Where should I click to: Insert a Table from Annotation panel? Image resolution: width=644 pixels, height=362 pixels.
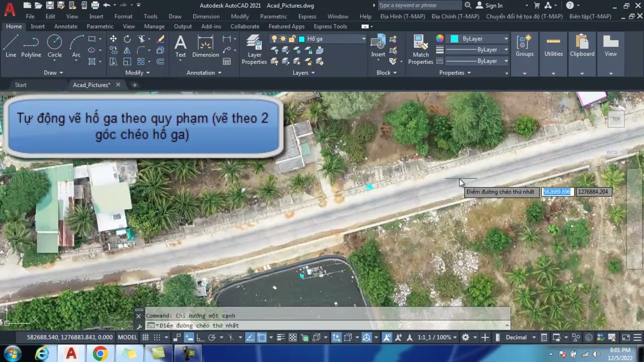point(227,61)
